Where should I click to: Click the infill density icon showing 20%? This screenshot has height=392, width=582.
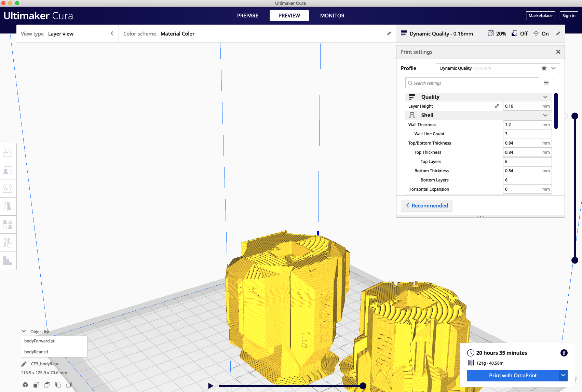click(x=490, y=33)
